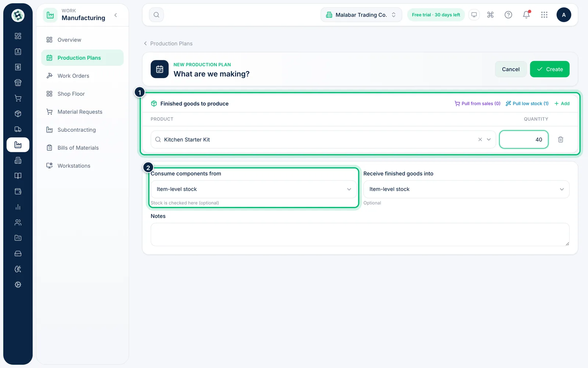Expand the Kitchen Starter Kit product dropdown
Image resolution: width=588 pixels, height=368 pixels.
tap(489, 139)
